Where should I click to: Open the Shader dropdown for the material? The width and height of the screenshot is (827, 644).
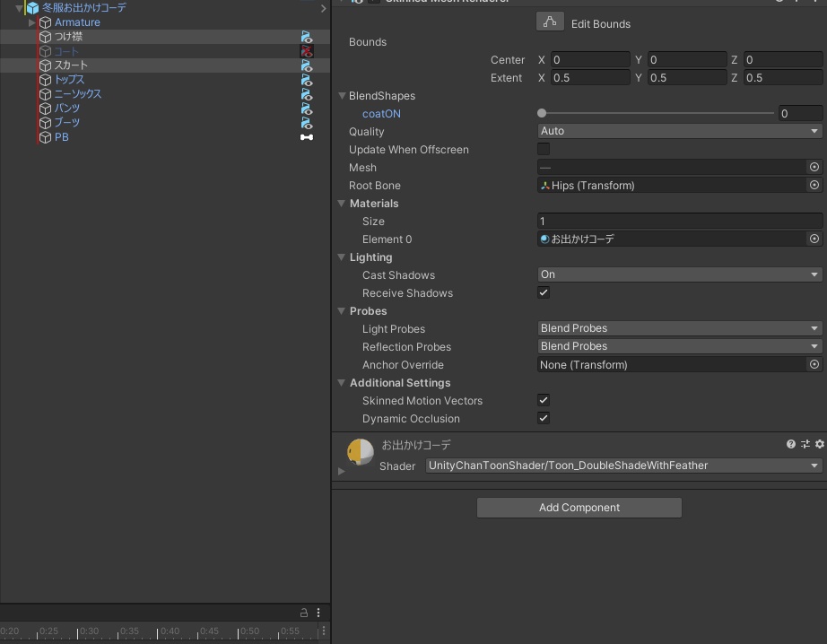click(623, 466)
